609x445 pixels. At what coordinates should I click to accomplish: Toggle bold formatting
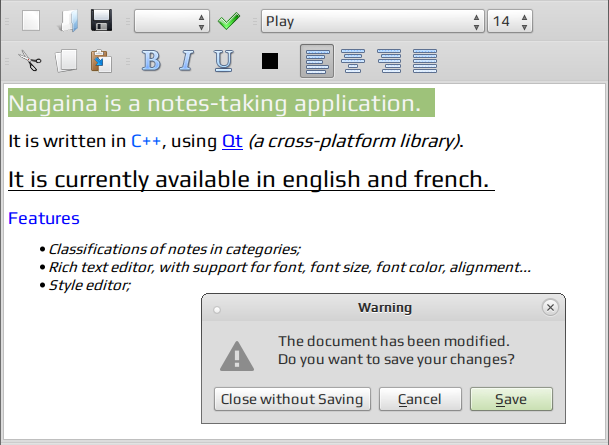151,61
